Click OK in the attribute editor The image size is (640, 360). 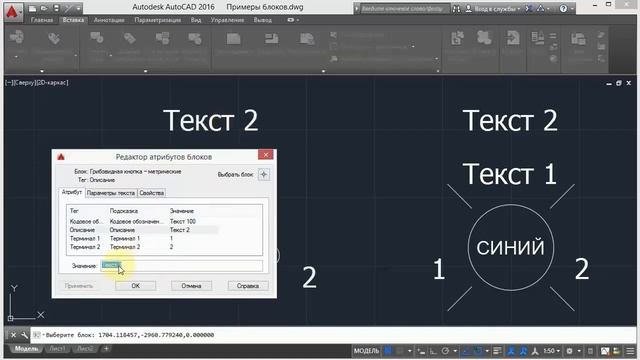[136, 286]
